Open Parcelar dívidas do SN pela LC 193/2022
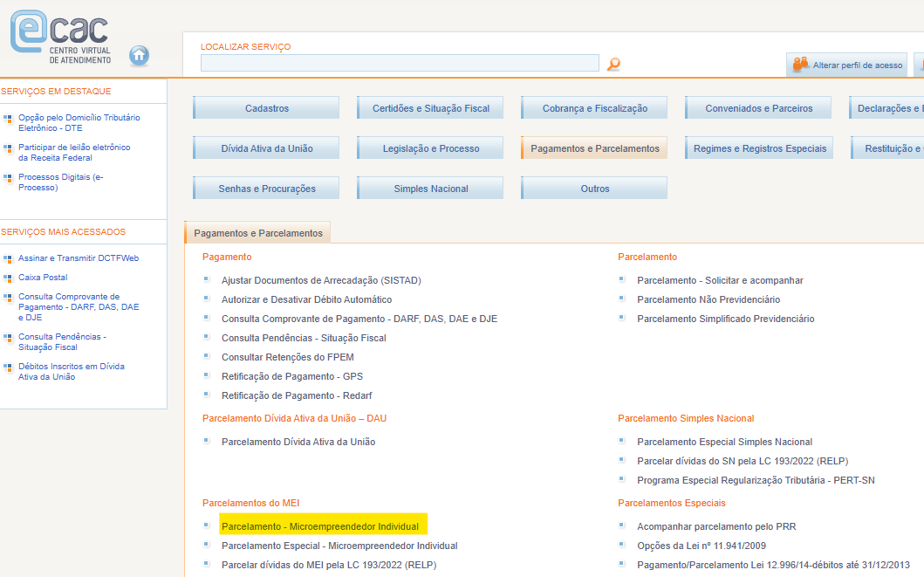 click(x=743, y=461)
